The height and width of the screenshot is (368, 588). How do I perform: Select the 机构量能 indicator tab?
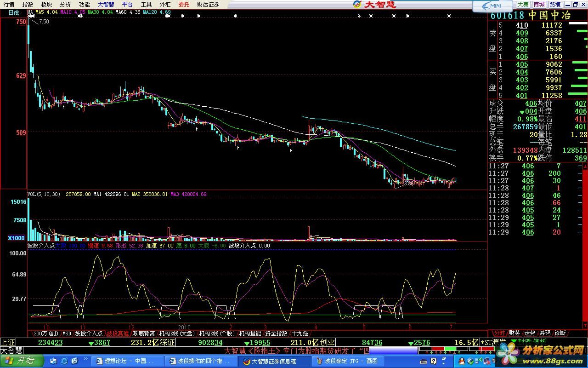pyautogui.click(x=250, y=333)
